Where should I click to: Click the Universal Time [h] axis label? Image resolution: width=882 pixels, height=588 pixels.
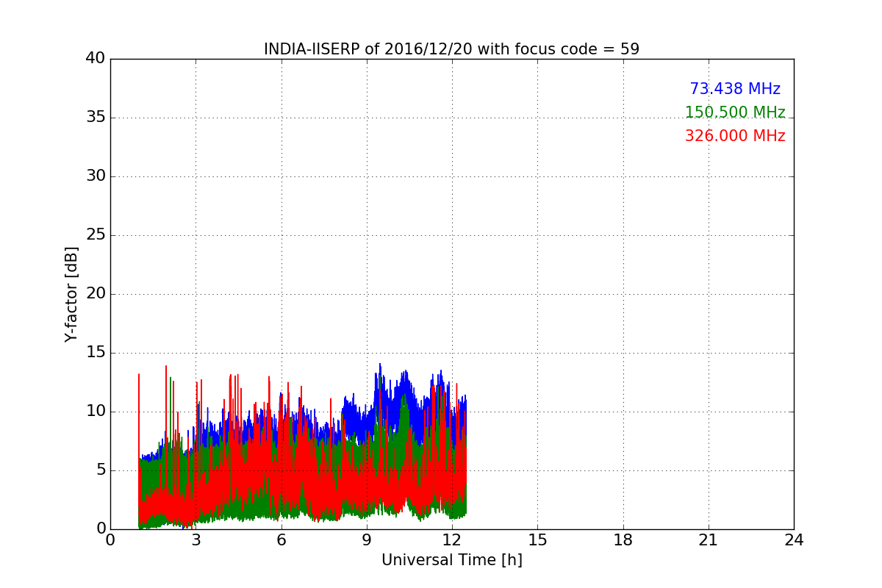[x=451, y=560]
